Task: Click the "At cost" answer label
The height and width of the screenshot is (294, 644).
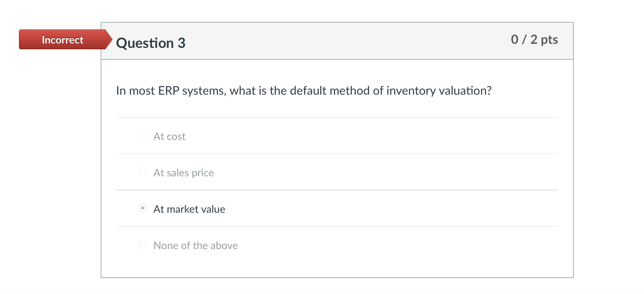Action: pyautogui.click(x=169, y=136)
